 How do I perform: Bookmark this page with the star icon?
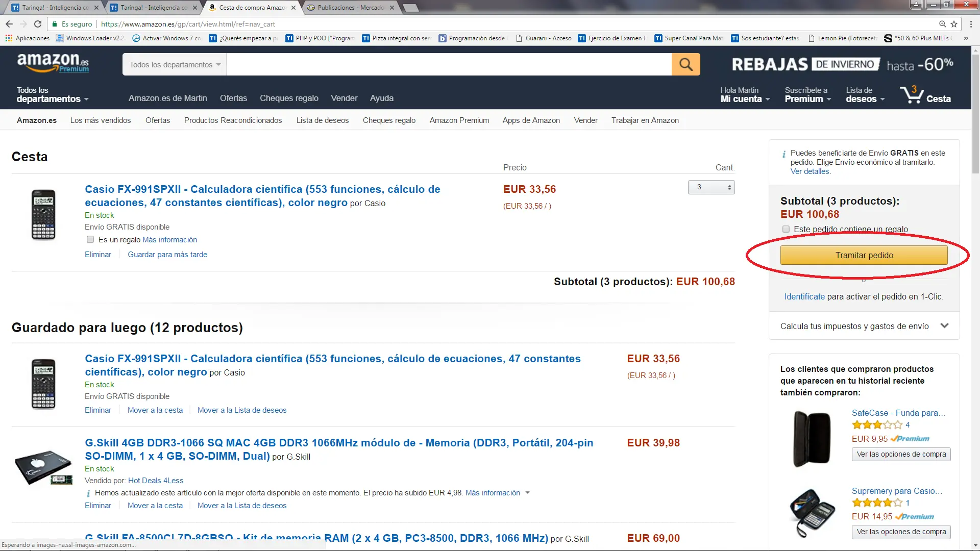pos(953,24)
